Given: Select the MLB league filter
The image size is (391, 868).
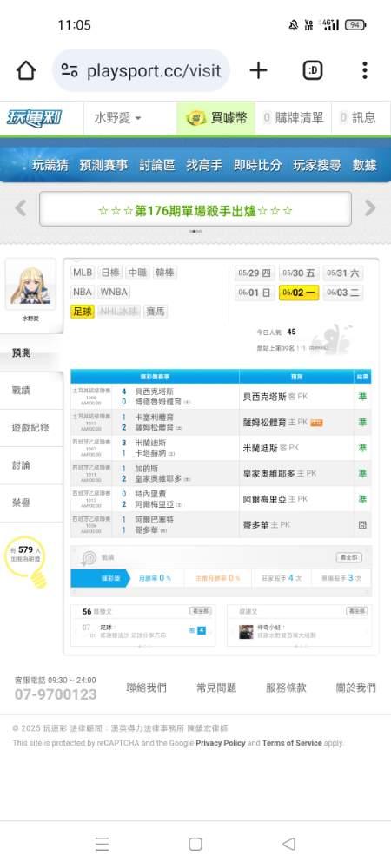Looking at the screenshot, I should coord(83,273).
